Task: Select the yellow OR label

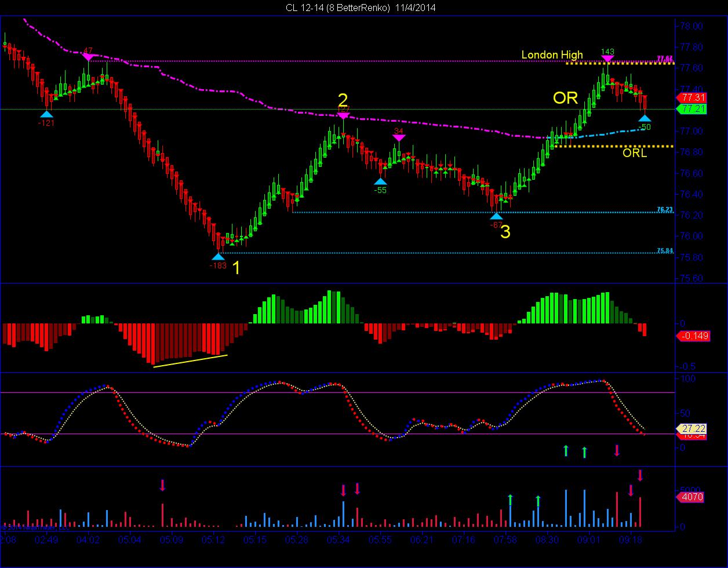Action: (566, 98)
